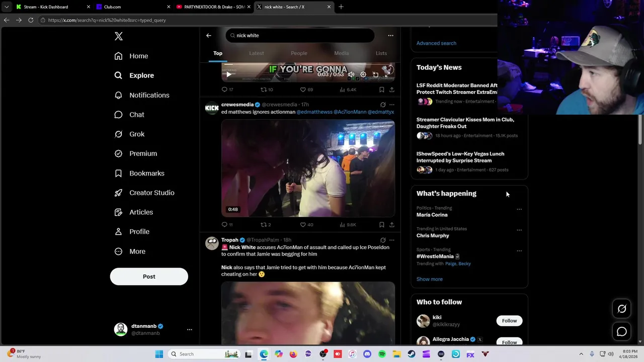644x362 pixels.
Task: Like the post with 69 likes
Action: [x=306, y=89]
